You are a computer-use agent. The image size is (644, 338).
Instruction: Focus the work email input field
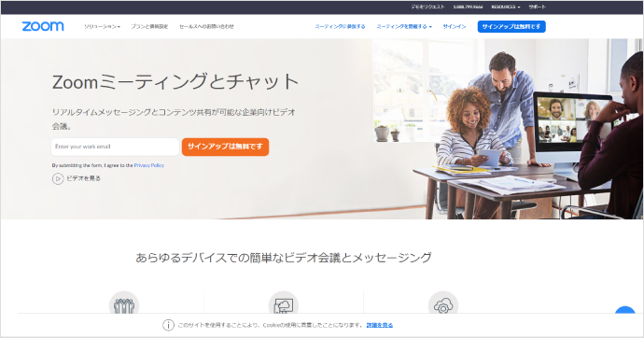click(115, 147)
